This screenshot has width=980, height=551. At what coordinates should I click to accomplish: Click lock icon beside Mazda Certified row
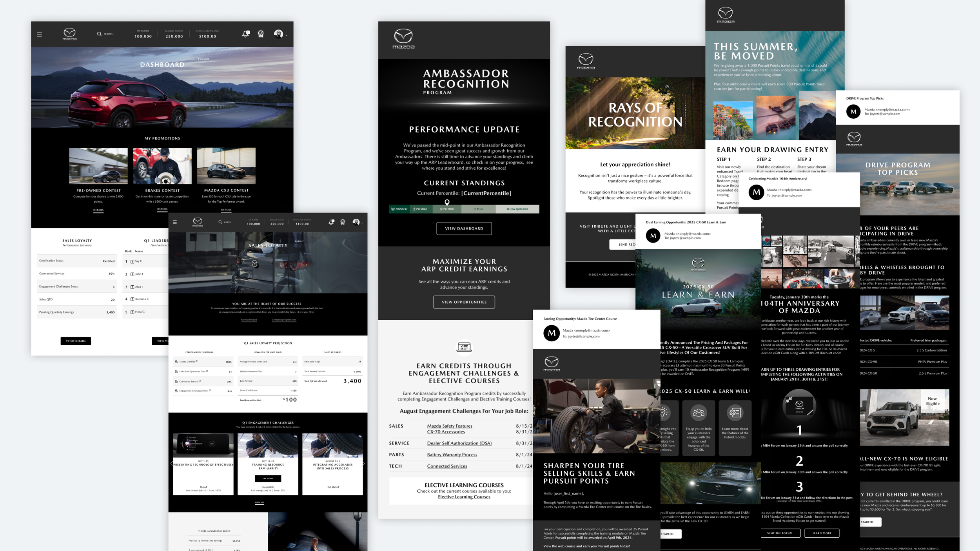[x=176, y=362]
